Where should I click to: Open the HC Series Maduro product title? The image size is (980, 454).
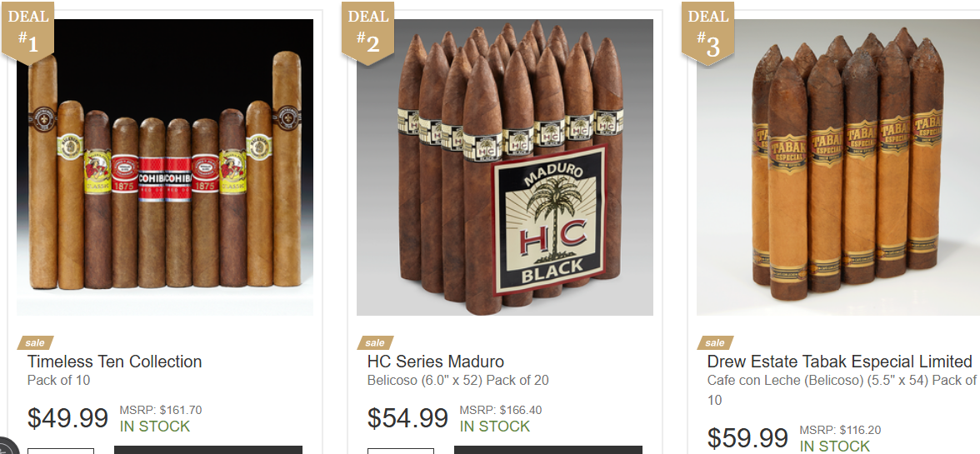tap(436, 362)
